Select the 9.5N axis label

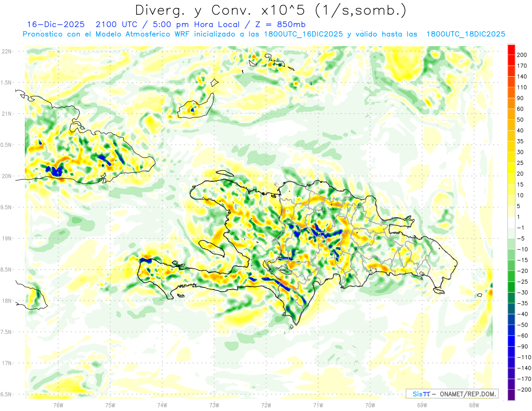[7, 207]
